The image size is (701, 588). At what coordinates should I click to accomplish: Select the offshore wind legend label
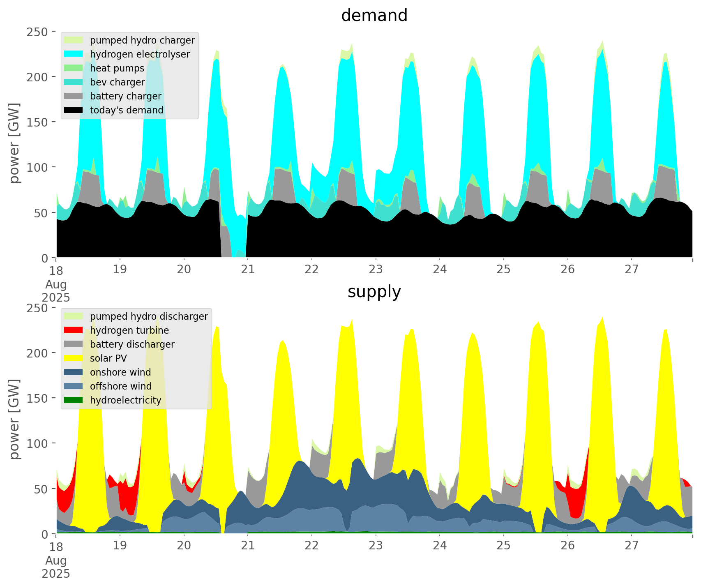click(x=120, y=386)
